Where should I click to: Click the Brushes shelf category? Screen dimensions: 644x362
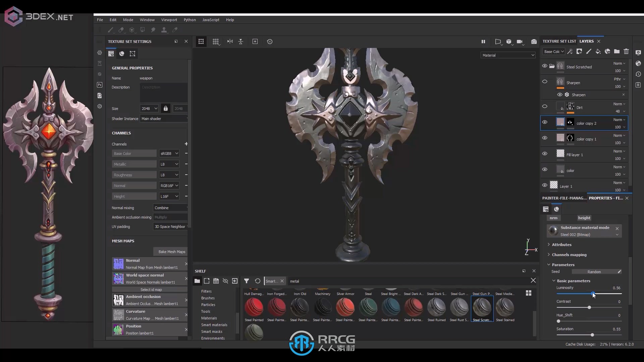click(208, 298)
